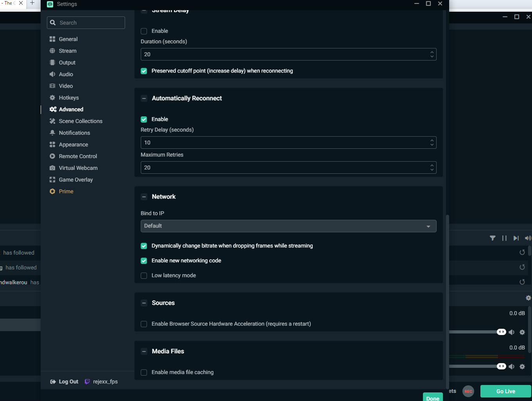Switch to the Scene Collections settings

coord(81,121)
